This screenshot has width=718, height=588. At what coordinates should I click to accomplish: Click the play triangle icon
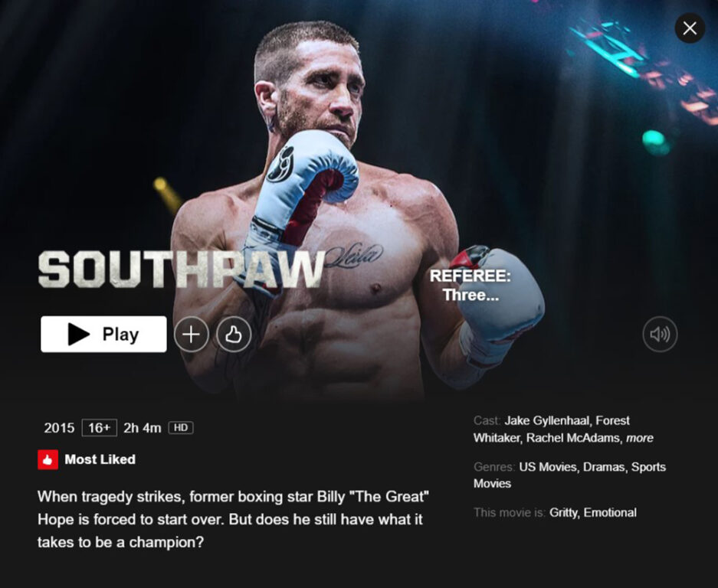coord(79,334)
